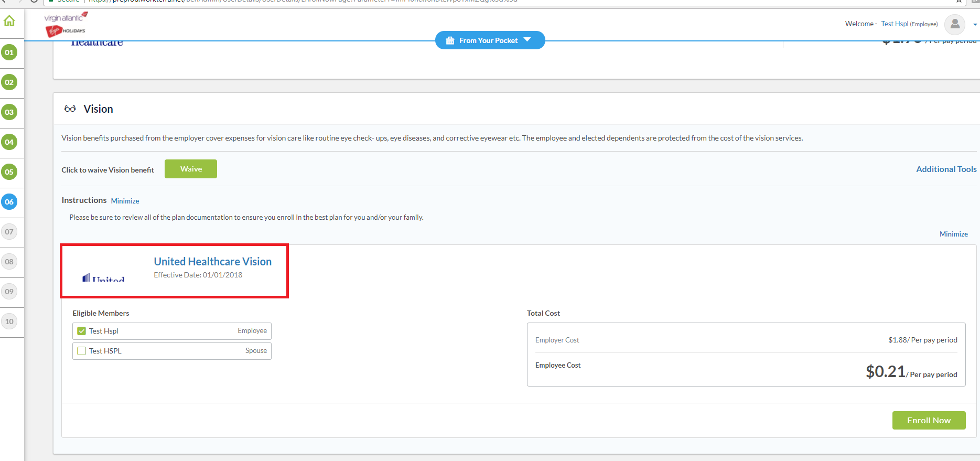The image size is (980, 461).
Task: Click the Total Cost heading
Action: (543, 313)
